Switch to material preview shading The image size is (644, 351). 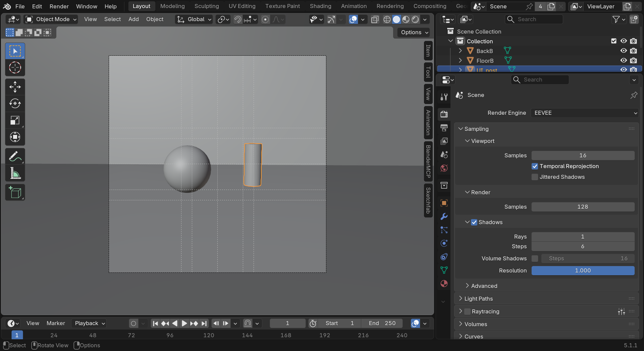pyautogui.click(x=406, y=19)
